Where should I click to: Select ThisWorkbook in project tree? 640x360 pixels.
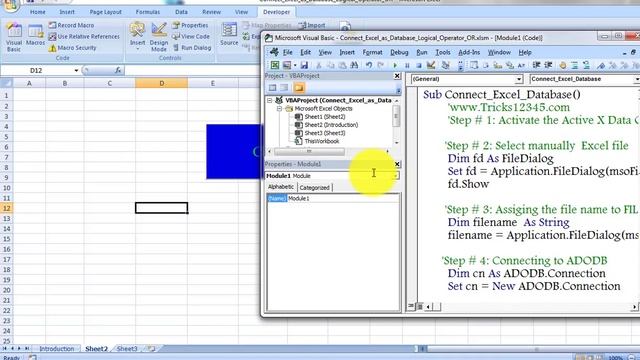pyautogui.click(x=317, y=141)
